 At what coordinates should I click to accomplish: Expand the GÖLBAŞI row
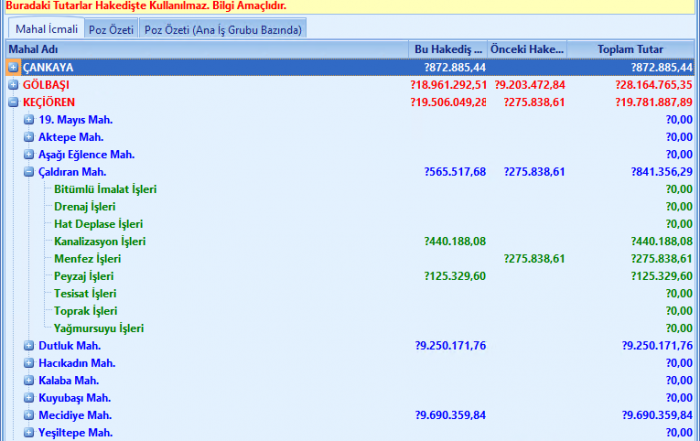point(13,85)
